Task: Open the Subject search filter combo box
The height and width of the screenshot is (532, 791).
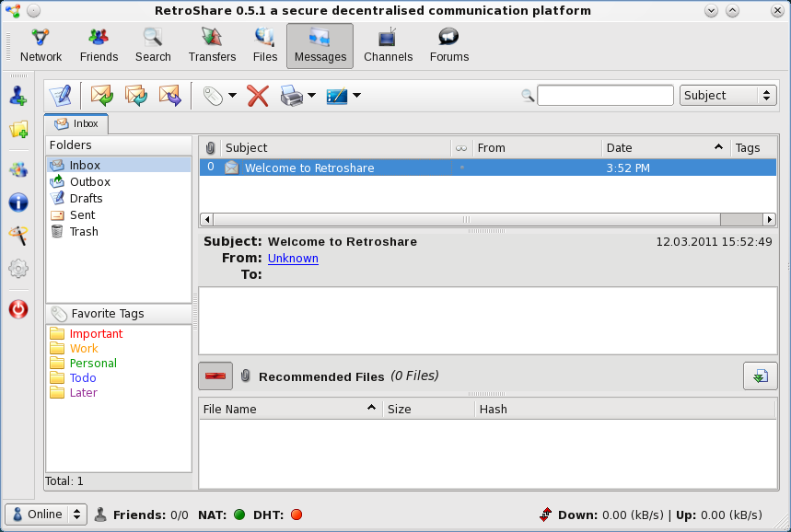Action: [728, 96]
